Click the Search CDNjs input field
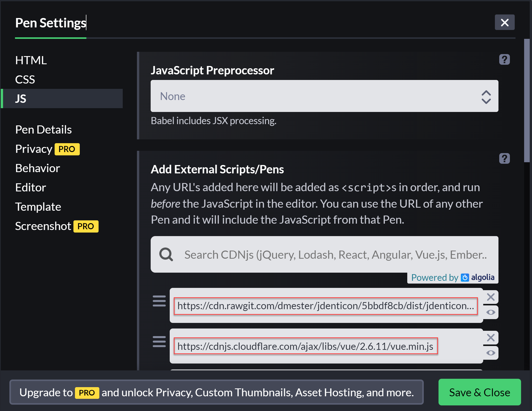The width and height of the screenshot is (532, 411). 335,255
